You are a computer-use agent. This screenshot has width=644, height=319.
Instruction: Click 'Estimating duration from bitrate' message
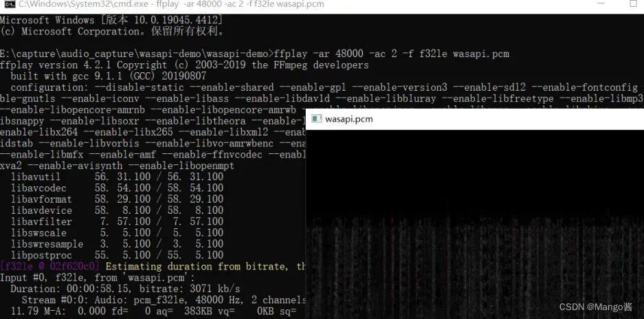point(206,266)
